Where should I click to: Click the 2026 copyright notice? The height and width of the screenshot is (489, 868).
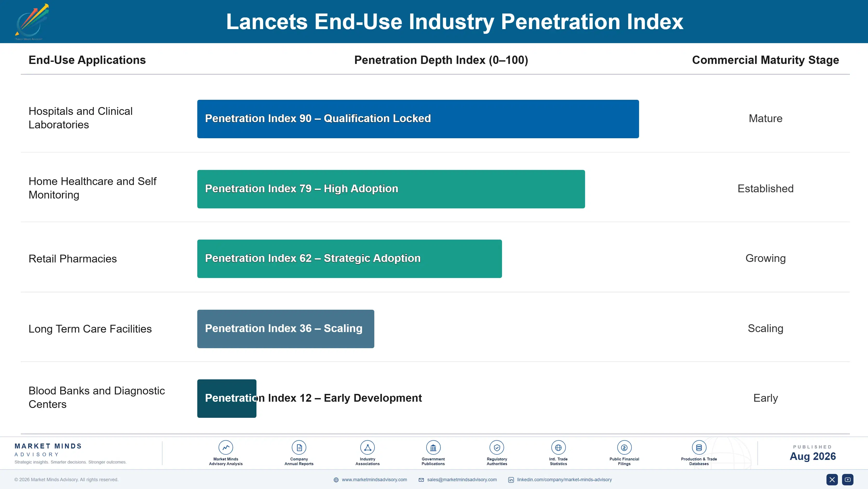[x=66, y=480]
